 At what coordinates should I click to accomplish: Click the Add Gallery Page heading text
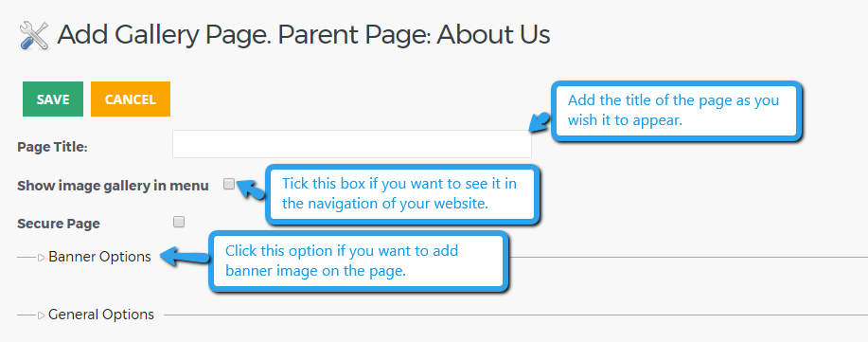point(303,35)
